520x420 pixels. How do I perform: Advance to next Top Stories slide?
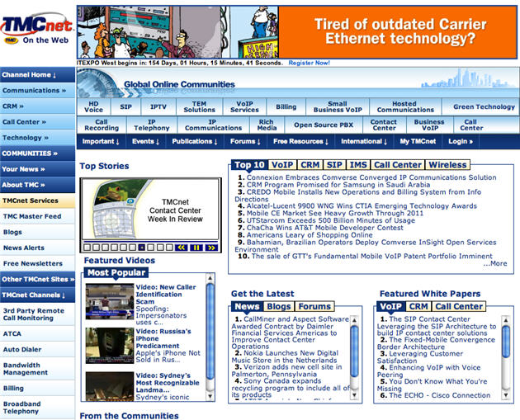213,247
